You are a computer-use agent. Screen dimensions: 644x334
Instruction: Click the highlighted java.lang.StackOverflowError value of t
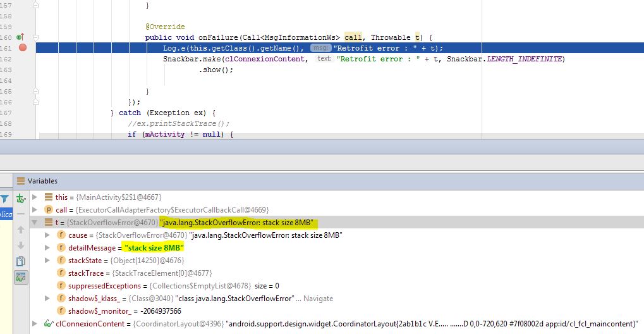(236, 223)
